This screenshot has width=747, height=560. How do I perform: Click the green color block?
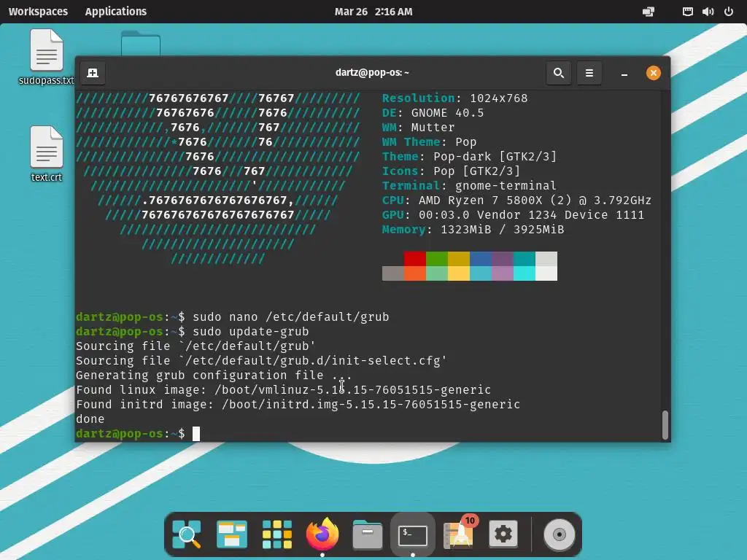click(437, 259)
